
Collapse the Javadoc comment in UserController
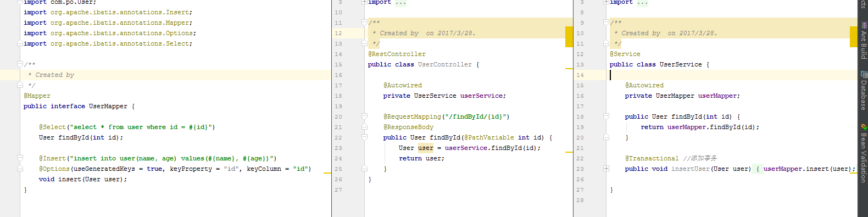[364, 23]
